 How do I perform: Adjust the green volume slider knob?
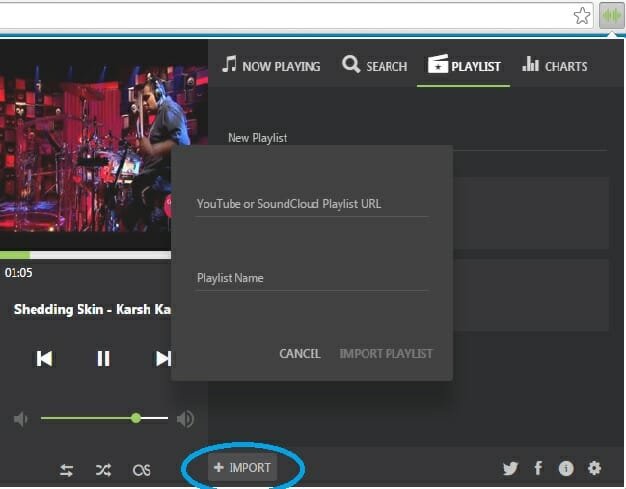[x=136, y=418]
